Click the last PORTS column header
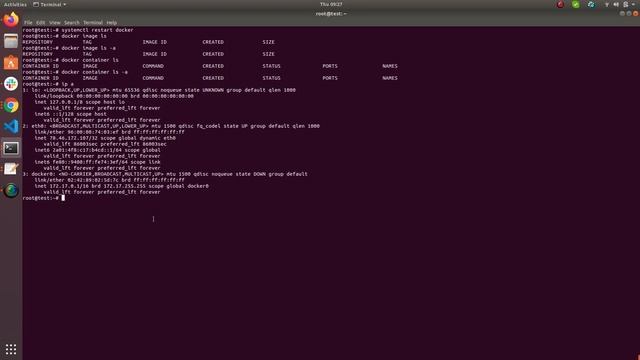The height and width of the screenshot is (360, 640). tap(330, 78)
